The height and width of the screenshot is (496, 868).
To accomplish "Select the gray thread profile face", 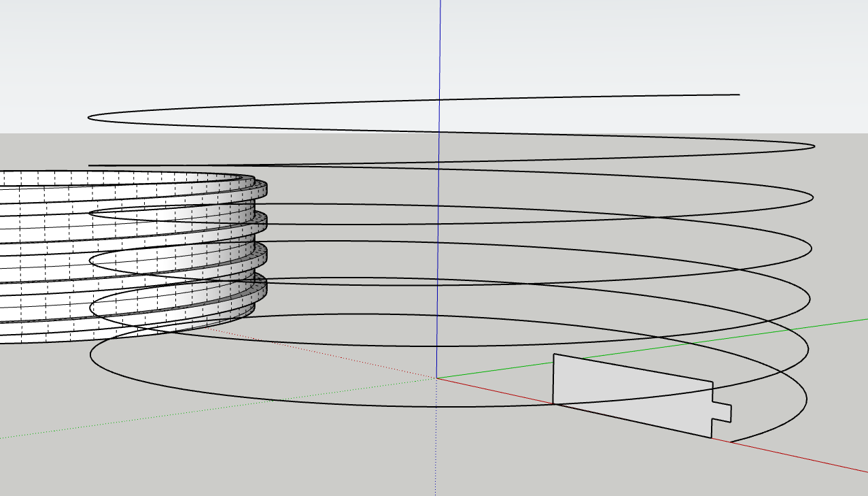I will 632,395.
